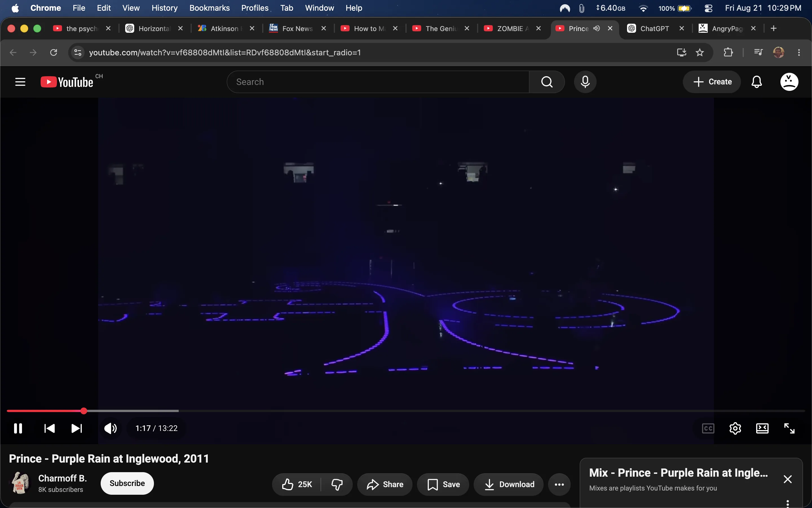
Task: Open Charmoff B. channel avatar
Action: click(20, 483)
